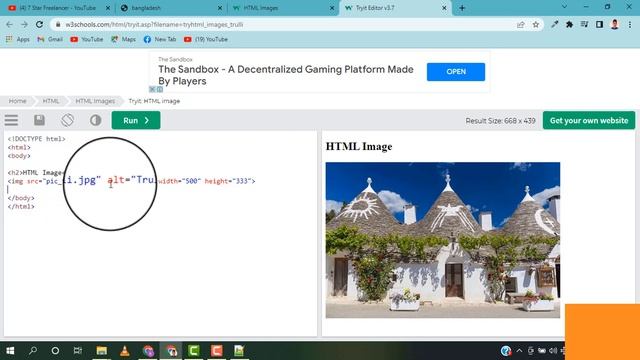The height and width of the screenshot is (360, 640).
Task: Open the Chrome three-dot menu
Action: (630, 24)
